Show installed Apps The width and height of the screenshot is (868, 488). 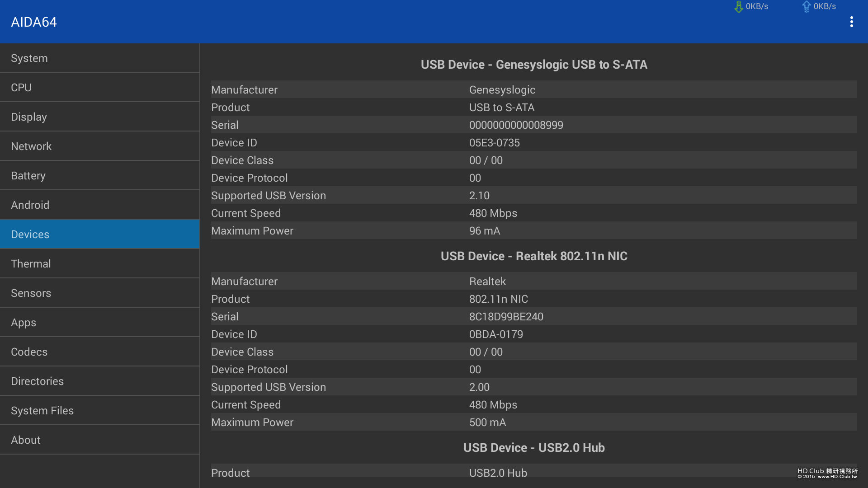[x=99, y=323]
